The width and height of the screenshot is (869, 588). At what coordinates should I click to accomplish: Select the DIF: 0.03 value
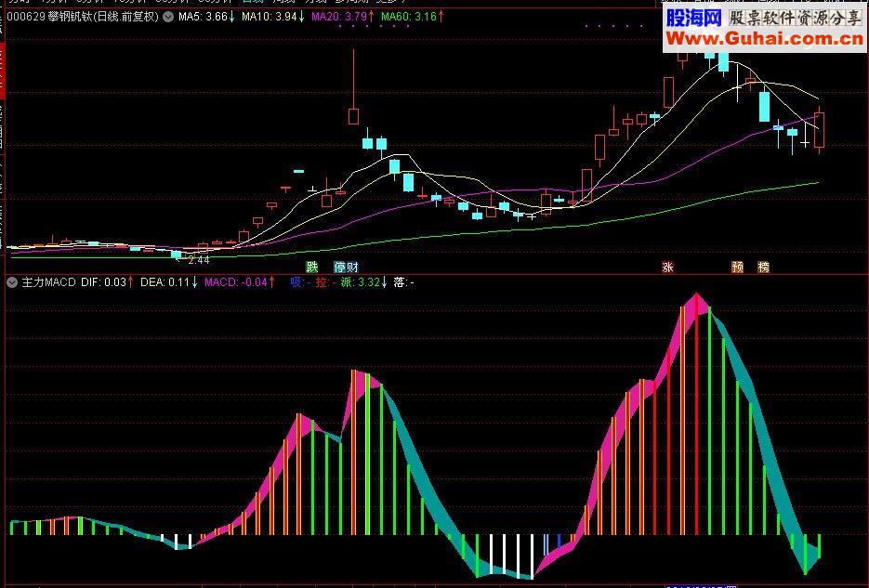tap(107, 282)
